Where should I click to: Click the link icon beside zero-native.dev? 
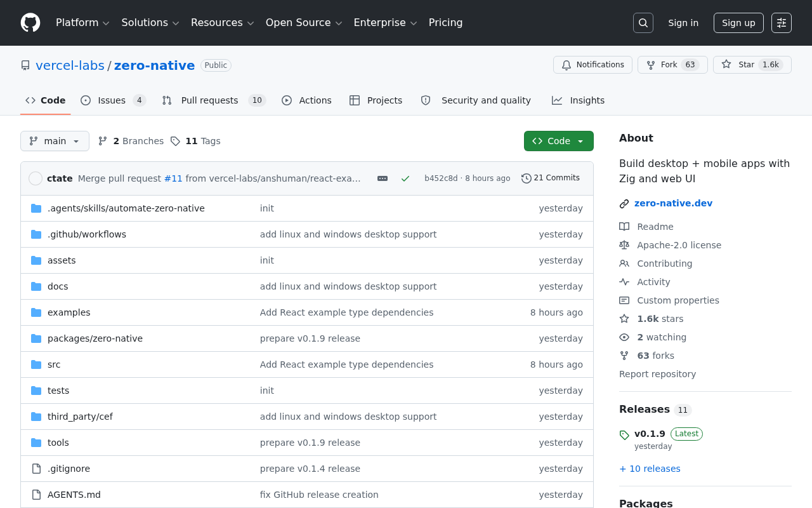pos(624,204)
